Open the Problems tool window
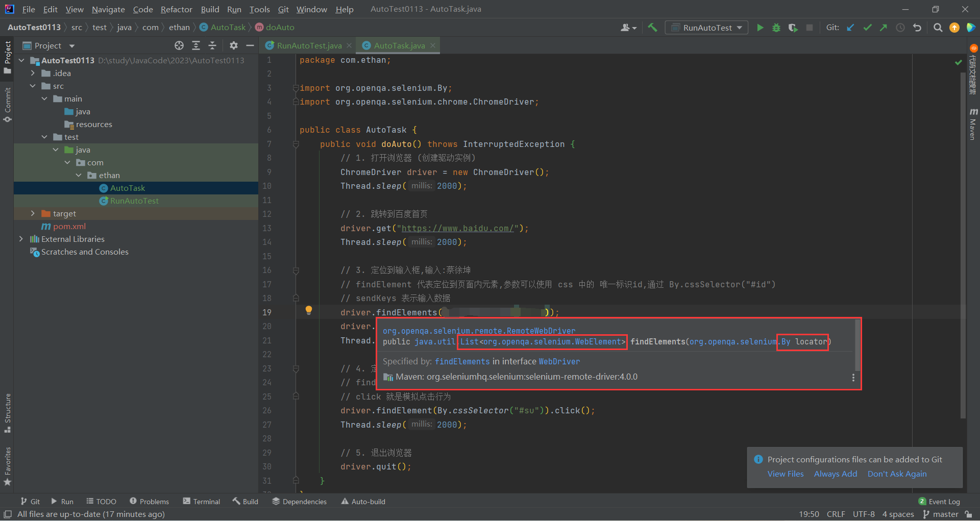This screenshot has width=980, height=521. click(x=149, y=502)
